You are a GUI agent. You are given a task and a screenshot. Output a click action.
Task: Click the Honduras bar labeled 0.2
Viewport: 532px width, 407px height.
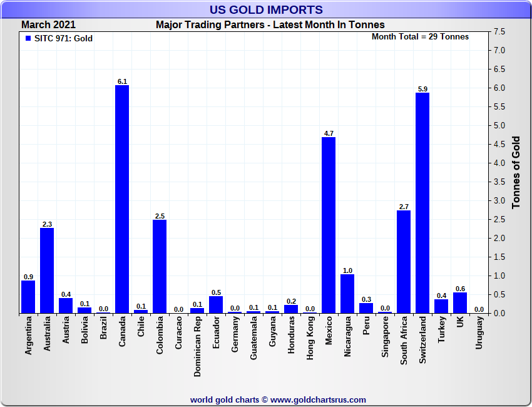tap(291, 309)
